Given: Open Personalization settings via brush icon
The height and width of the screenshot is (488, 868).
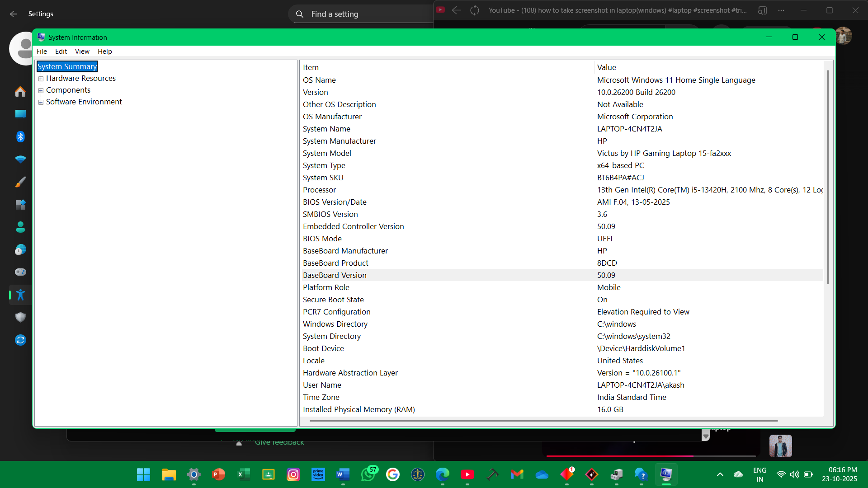Looking at the screenshot, I should pyautogui.click(x=20, y=182).
